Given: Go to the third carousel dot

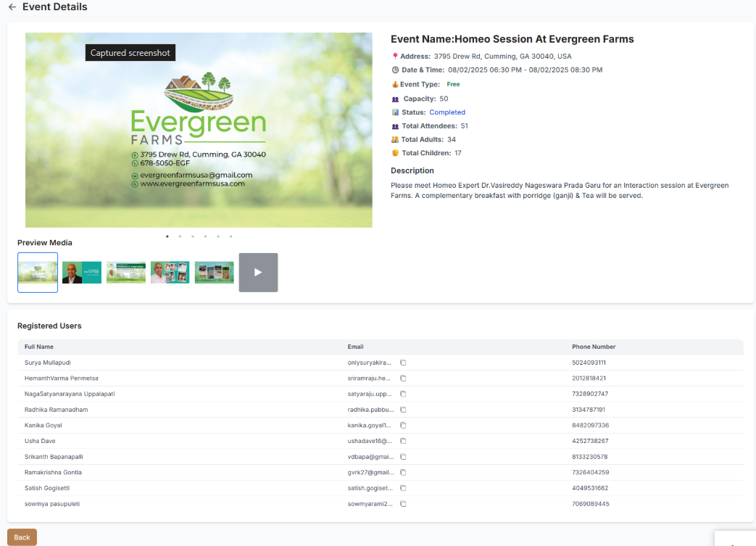Looking at the screenshot, I should [193, 236].
